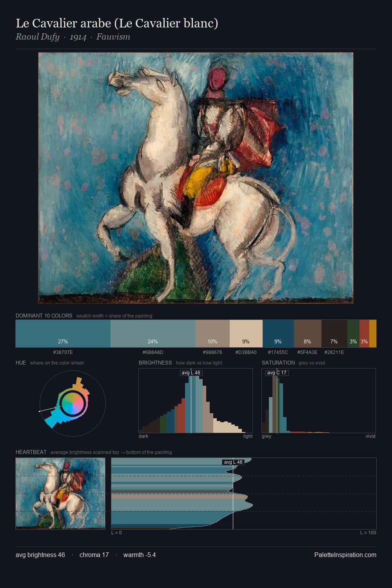Click the heartbeat brightness profile chart
Viewport: 392px width, 588px height.
(x=244, y=494)
